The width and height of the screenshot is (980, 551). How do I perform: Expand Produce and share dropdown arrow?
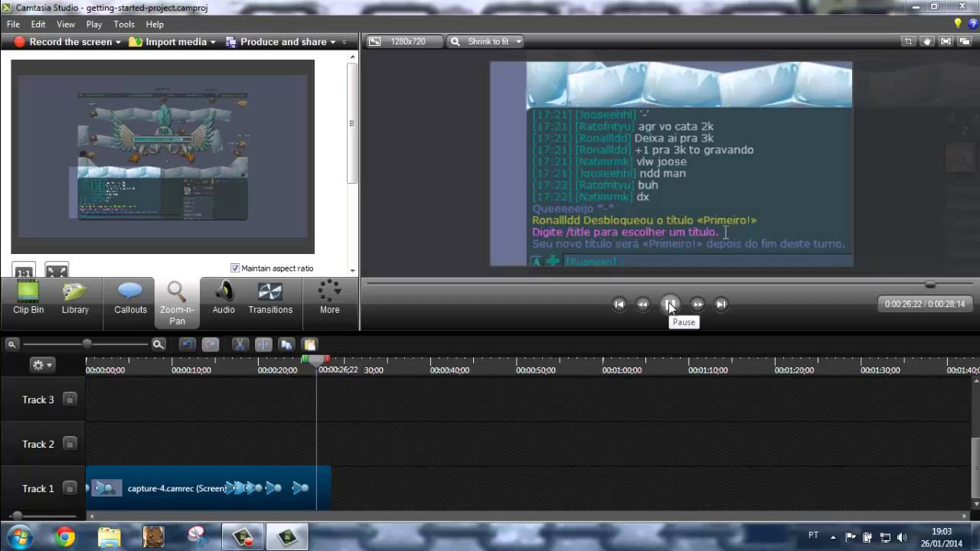point(333,42)
